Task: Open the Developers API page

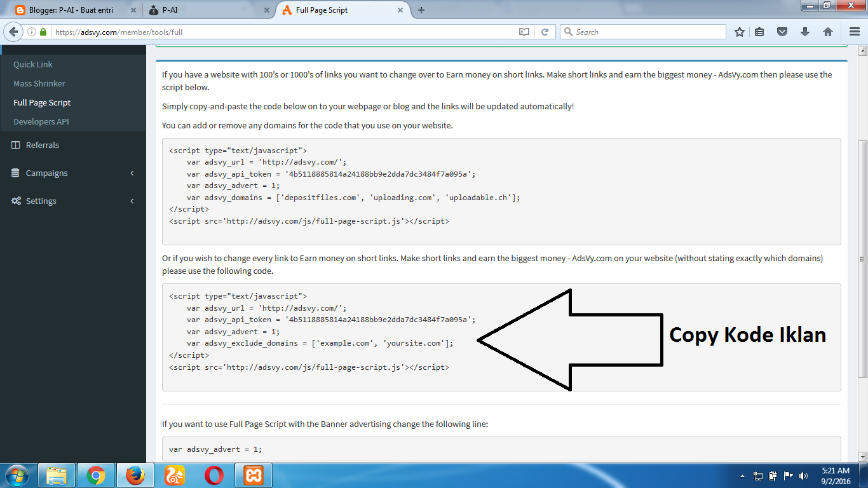Action: 39,121
